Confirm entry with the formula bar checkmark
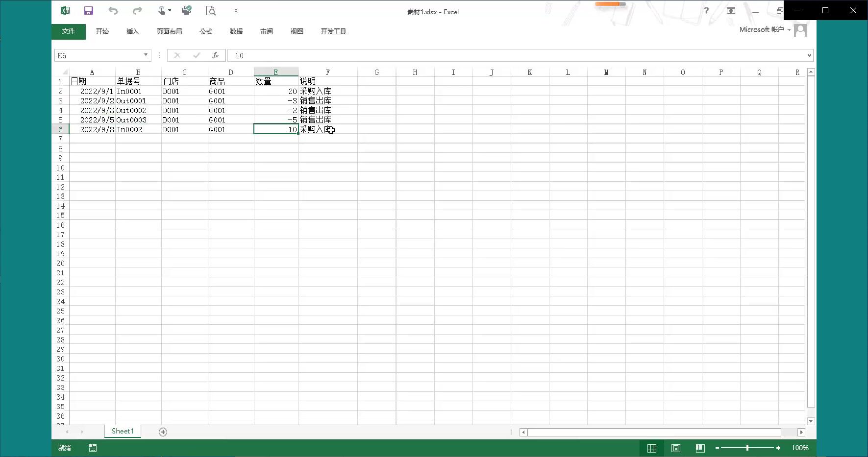868x457 pixels. click(197, 55)
